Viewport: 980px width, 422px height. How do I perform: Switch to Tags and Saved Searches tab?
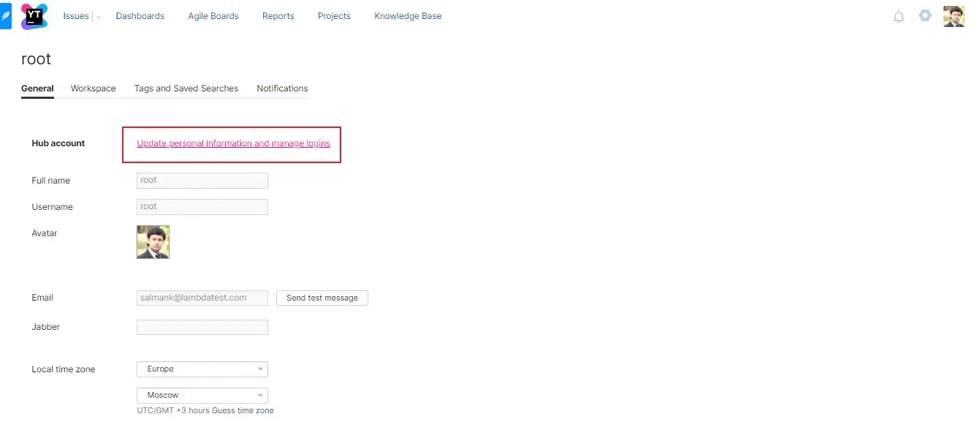[x=186, y=88]
